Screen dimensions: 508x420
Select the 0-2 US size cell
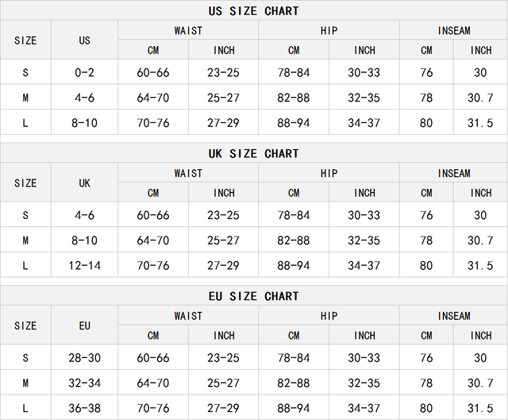85,72
